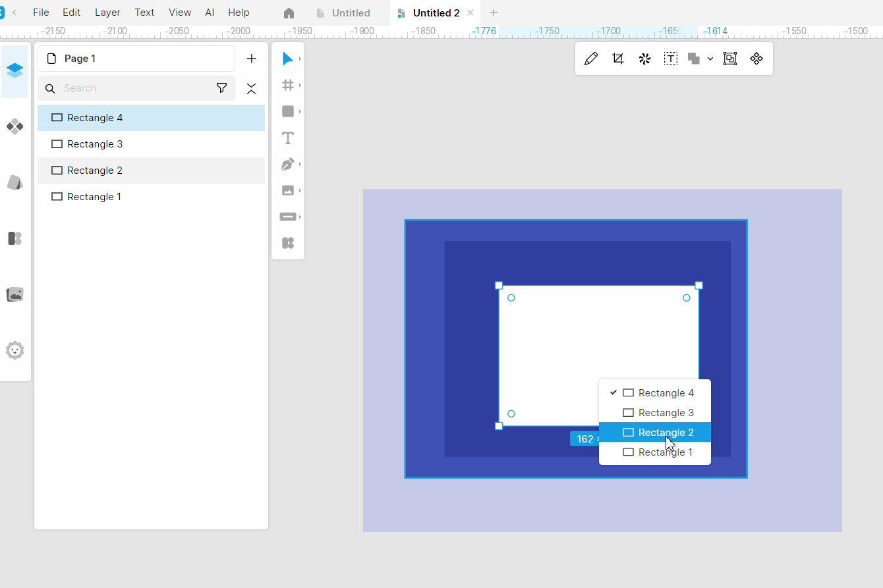883x588 pixels.
Task: Select Rectangle 3 layer in panel
Action: [x=151, y=144]
